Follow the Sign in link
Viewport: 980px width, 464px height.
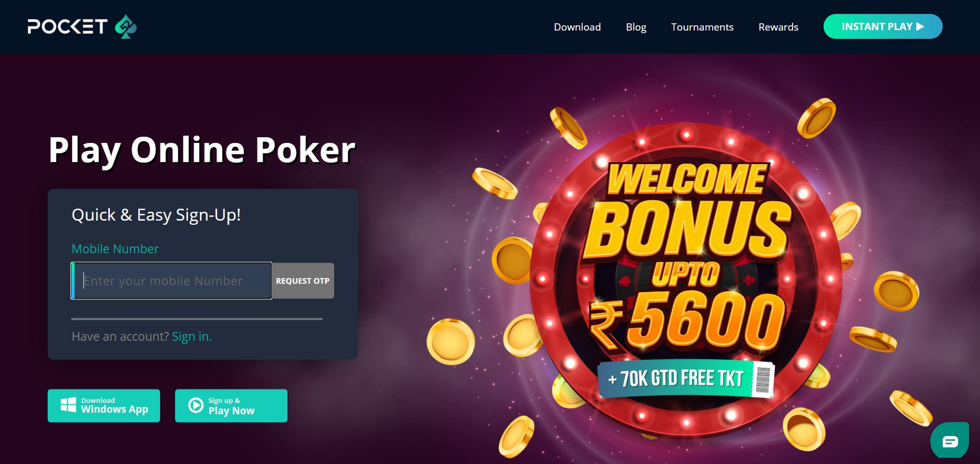coord(192,337)
